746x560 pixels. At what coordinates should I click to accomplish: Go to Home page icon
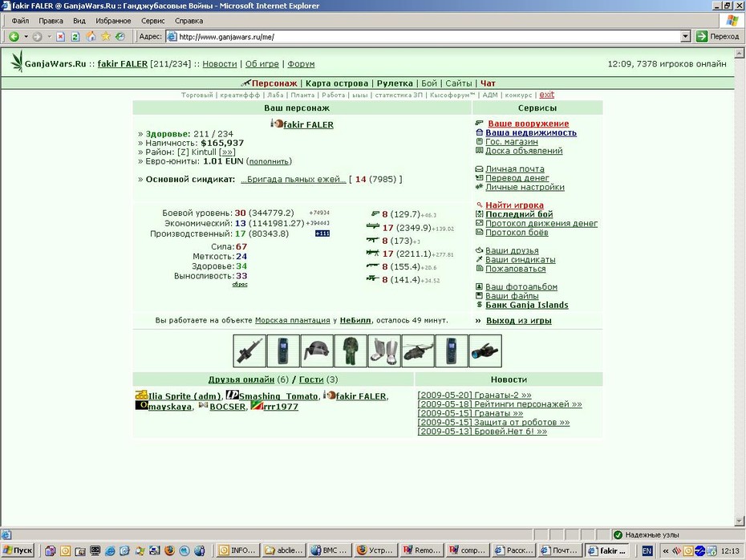click(91, 37)
